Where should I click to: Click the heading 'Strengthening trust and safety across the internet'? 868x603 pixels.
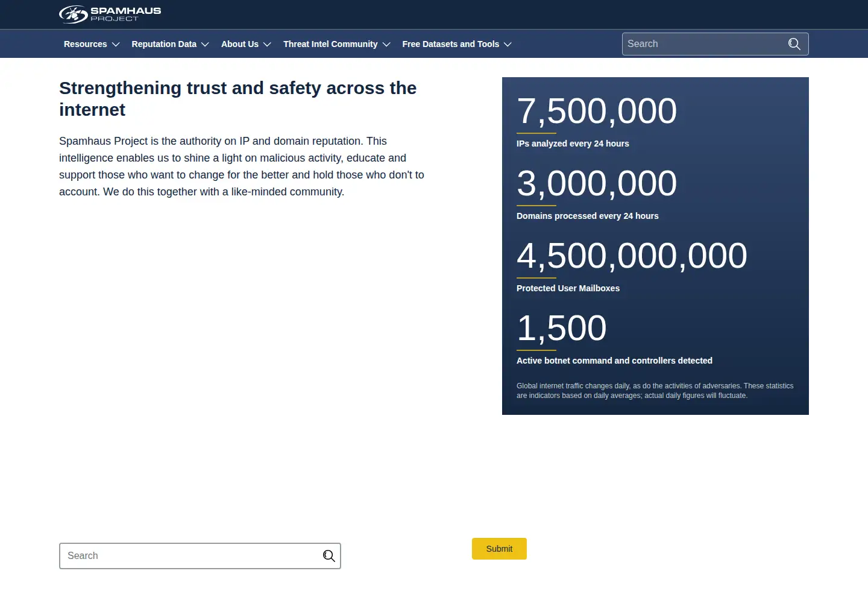(238, 99)
